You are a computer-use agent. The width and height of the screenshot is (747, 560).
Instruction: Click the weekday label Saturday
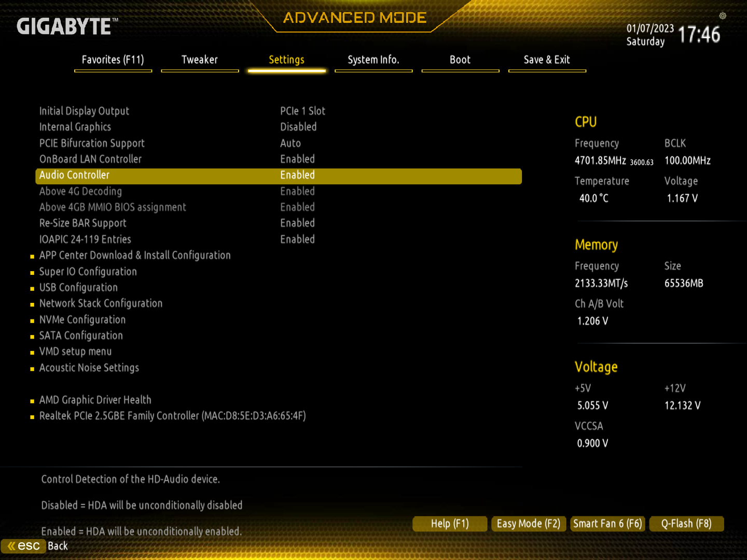645,42
